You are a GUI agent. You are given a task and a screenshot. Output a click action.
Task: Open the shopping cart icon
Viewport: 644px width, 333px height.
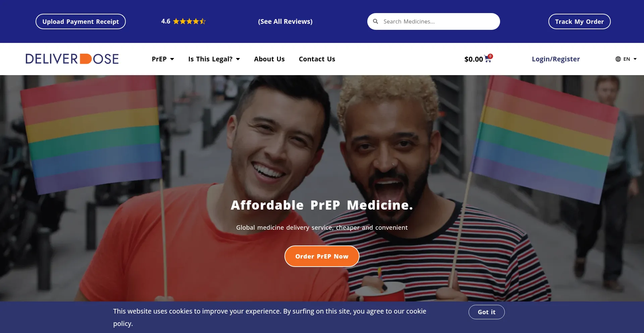point(488,60)
